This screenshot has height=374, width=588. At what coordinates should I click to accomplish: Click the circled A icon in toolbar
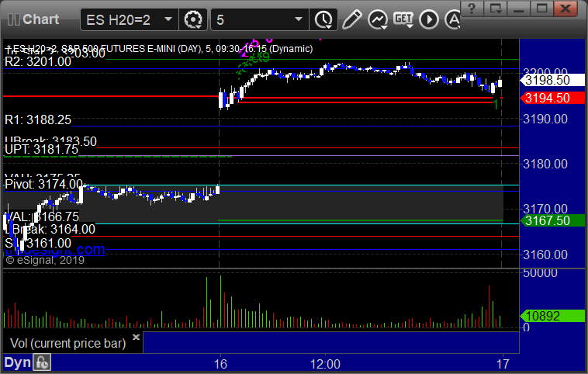pyautogui.click(x=452, y=19)
